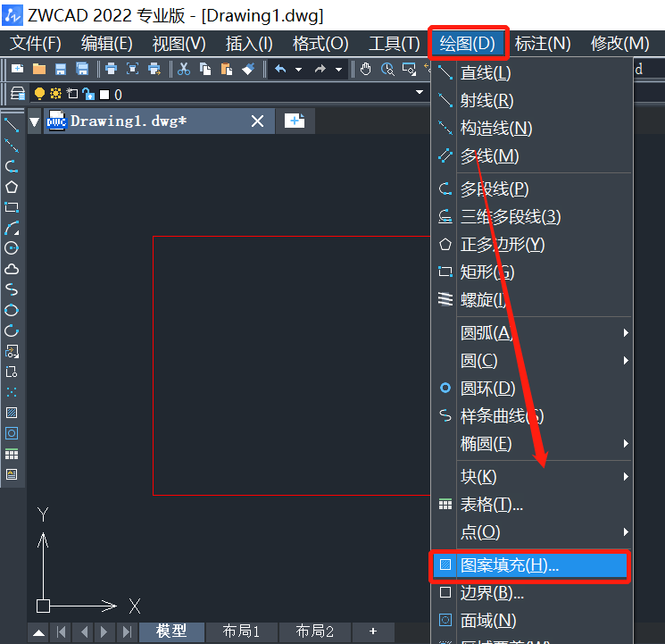Select the Region tool in left toolbar
The image size is (665, 644).
click(x=12, y=433)
